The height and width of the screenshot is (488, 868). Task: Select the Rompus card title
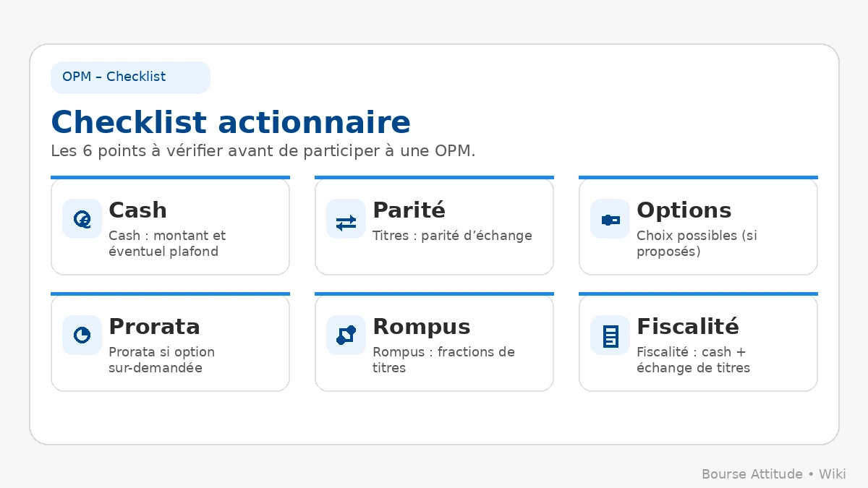(421, 327)
